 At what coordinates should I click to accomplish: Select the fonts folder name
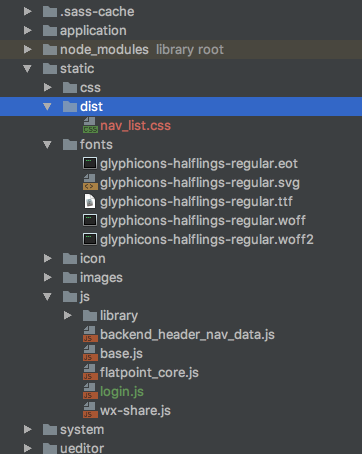96,145
